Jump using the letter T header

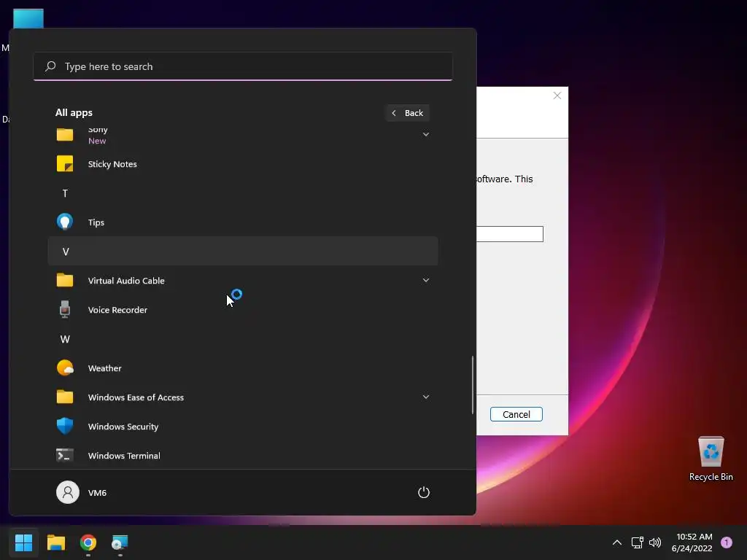pyautogui.click(x=65, y=193)
